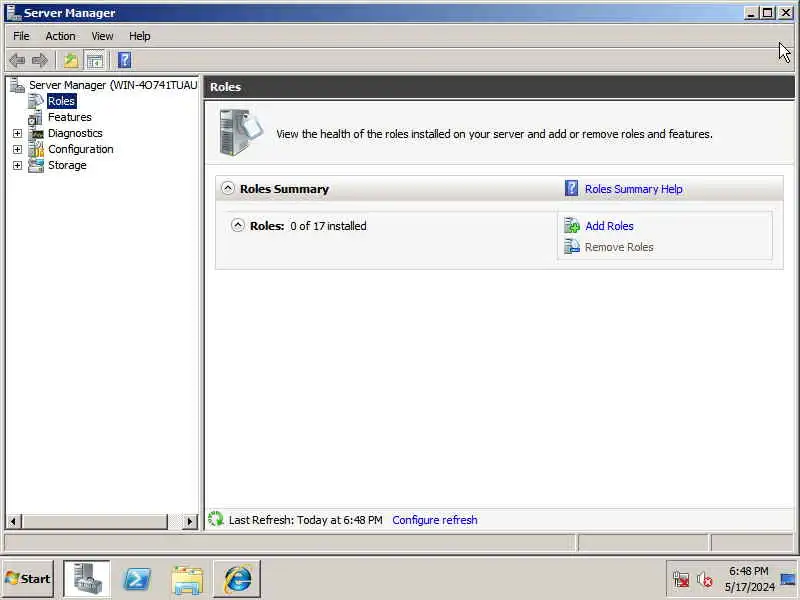Click the Features tree node icon
Screen dimensions: 800x600
click(36, 117)
